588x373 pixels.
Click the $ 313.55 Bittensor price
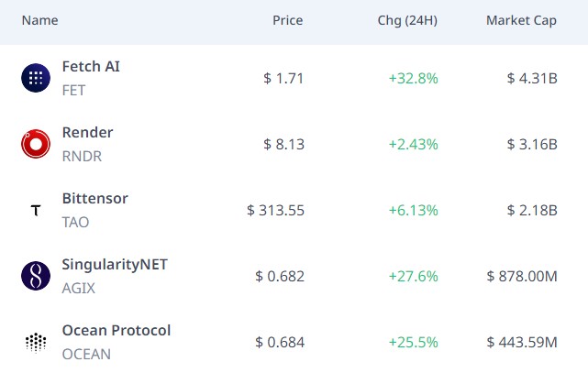[x=275, y=211]
